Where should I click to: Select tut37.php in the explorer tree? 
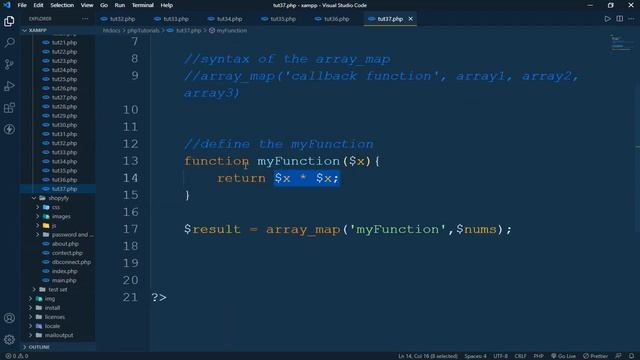pyautogui.click(x=58, y=189)
